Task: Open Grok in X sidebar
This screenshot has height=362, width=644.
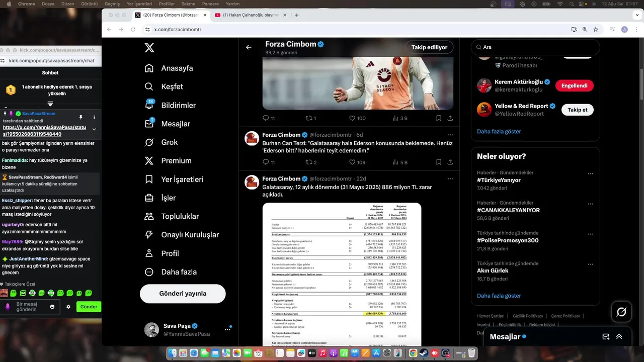Action: tap(161, 142)
